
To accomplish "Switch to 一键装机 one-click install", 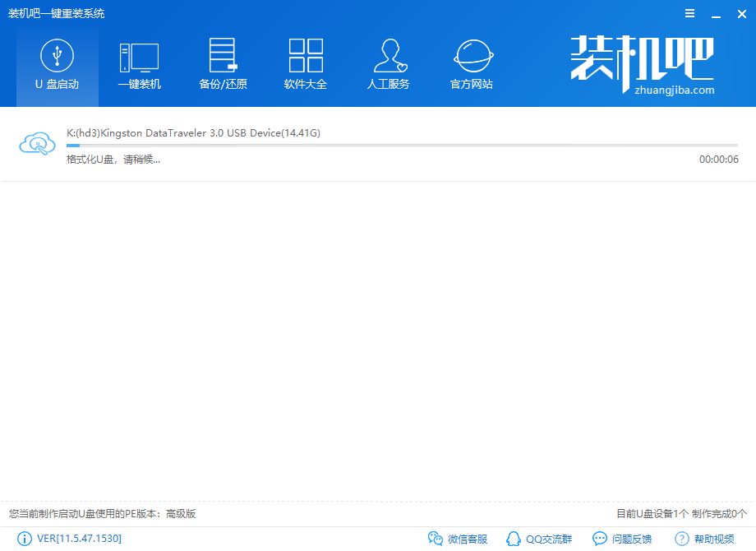I will [x=139, y=65].
